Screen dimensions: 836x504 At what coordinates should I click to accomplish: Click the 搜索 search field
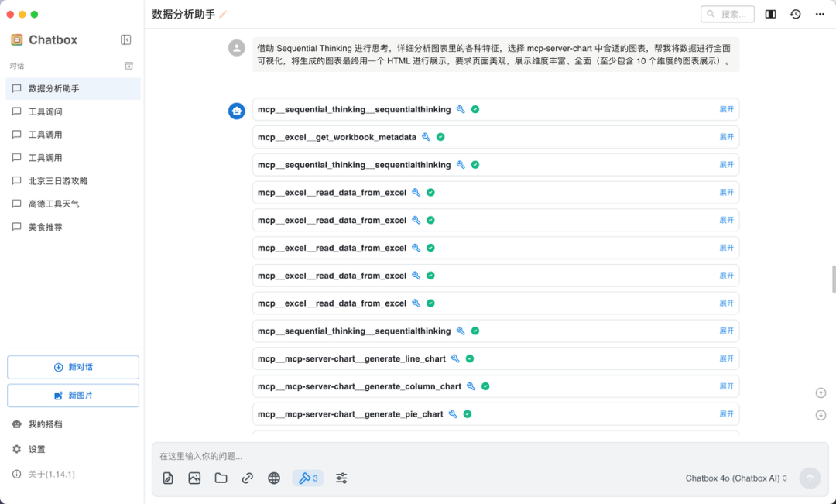pos(726,14)
